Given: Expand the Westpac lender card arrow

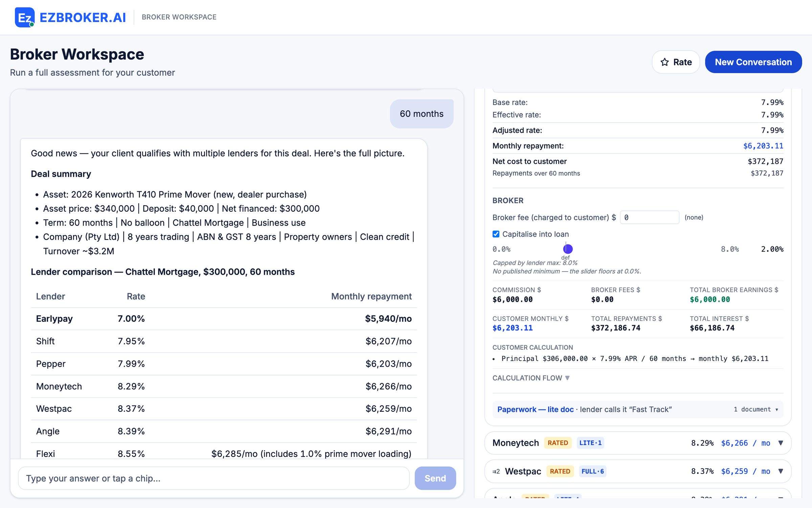Looking at the screenshot, I should pos(781,471).
